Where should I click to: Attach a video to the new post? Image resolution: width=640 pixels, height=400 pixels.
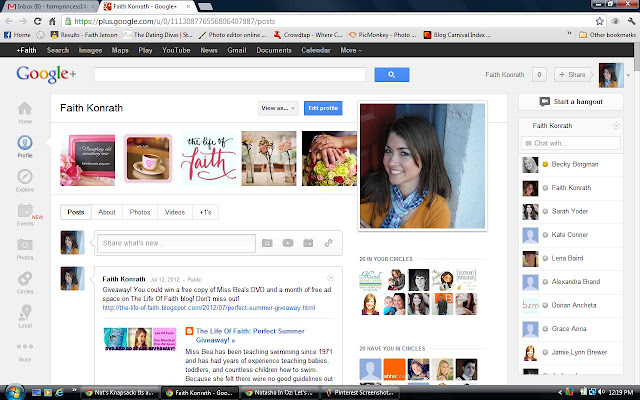tap(288, 243)
